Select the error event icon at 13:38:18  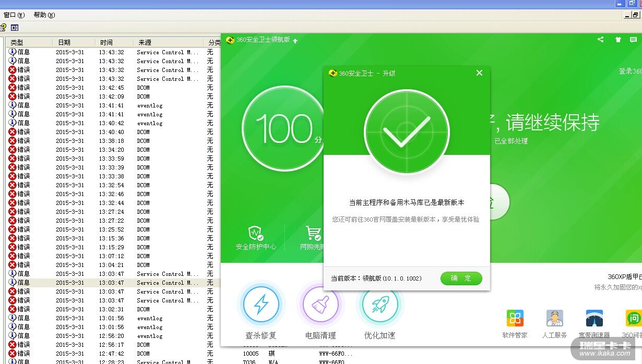[x=13, y=141]
